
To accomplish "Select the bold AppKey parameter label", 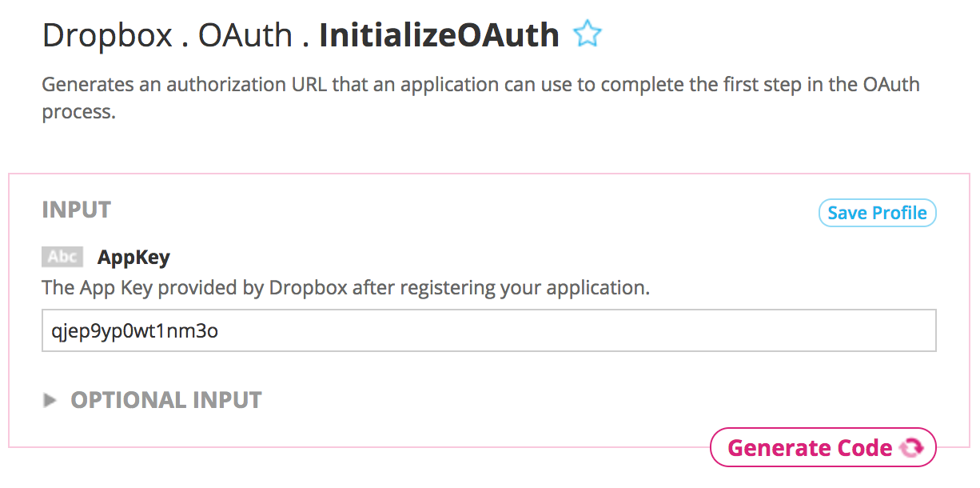I will pos(133,258).
